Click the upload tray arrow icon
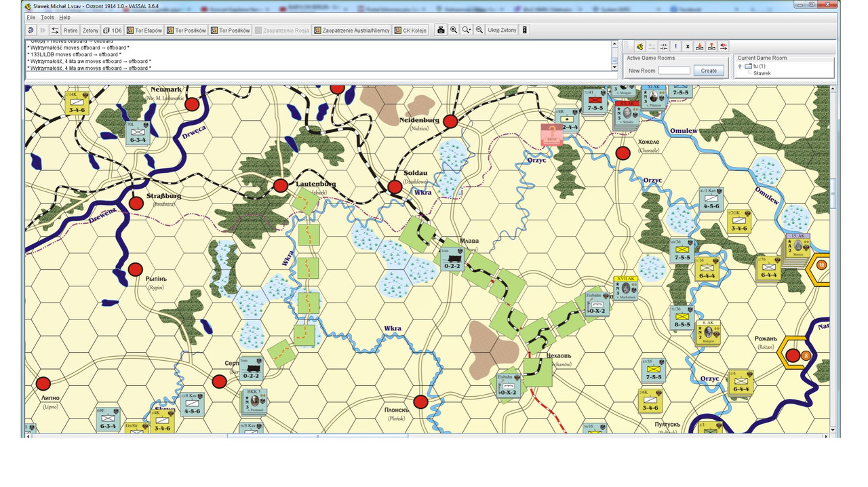This screenshot has width=868, height=487. pyautogui.click(x=712, y=46)
